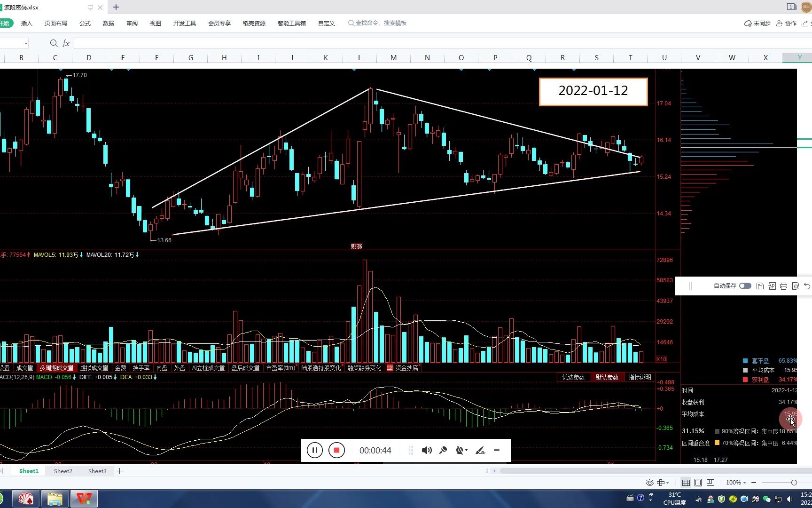Click the 优选参数 button
Viewport: 812px width, 508px height.
click(573, 377)
